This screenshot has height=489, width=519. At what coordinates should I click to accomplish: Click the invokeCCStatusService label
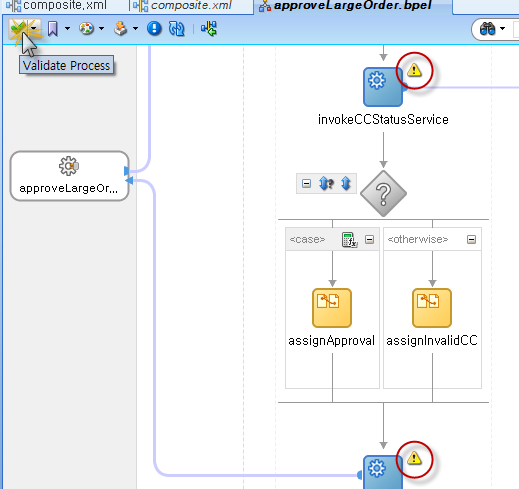[x=383, y=119]
